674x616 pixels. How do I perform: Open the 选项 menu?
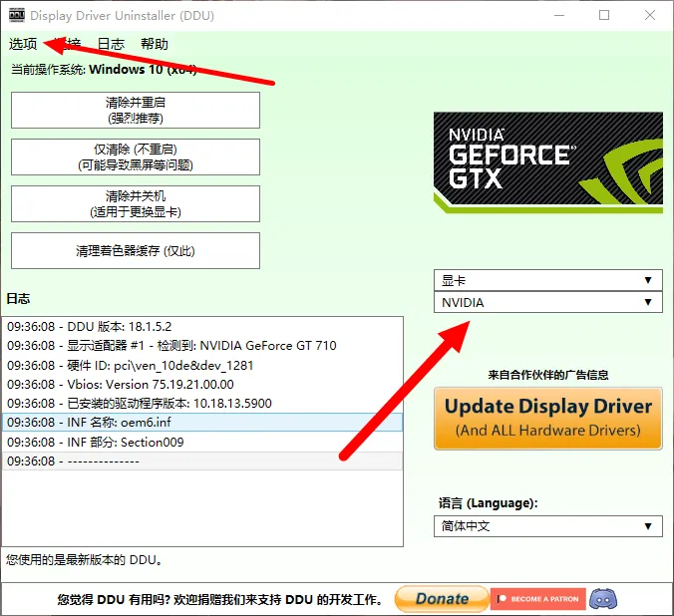[23, 44]
